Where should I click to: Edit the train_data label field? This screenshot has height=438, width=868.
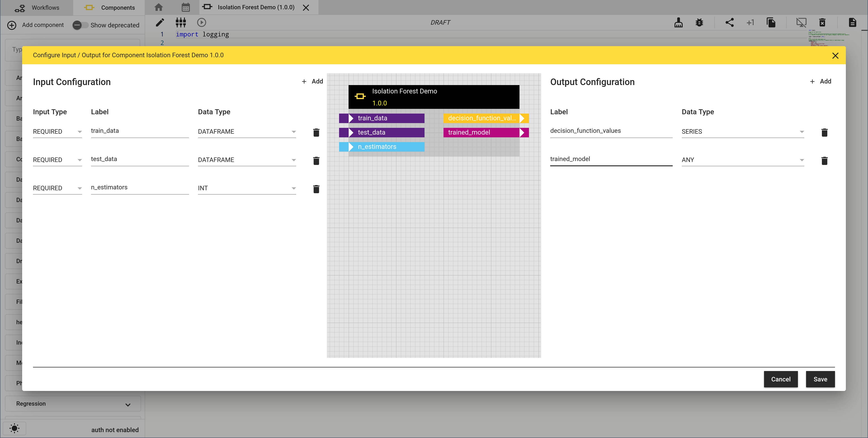[140, 131]
